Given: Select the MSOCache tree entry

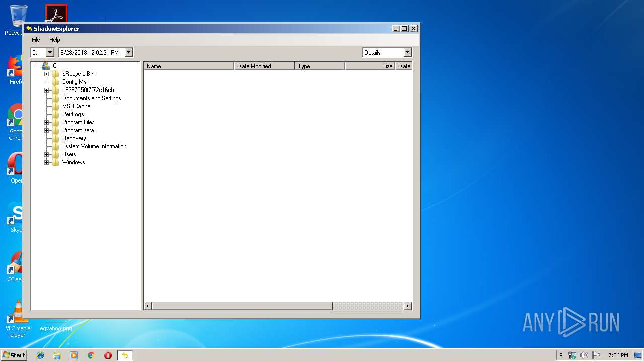Looking at the screenshot, I should (76, 106).
